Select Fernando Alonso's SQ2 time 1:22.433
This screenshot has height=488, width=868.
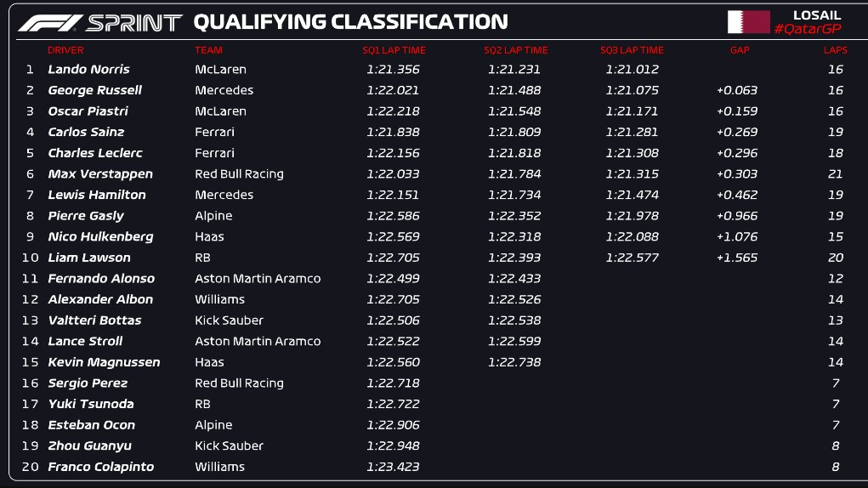(514, 278)
